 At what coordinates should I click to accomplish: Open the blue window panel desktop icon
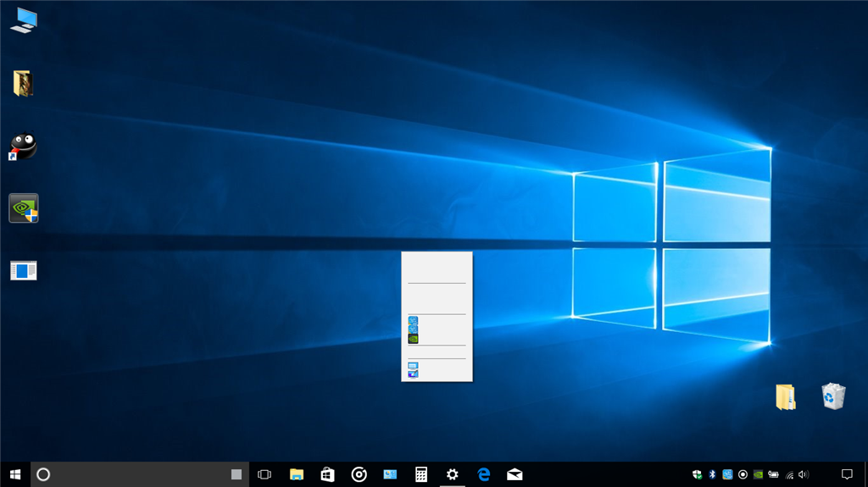pos(23,271)
